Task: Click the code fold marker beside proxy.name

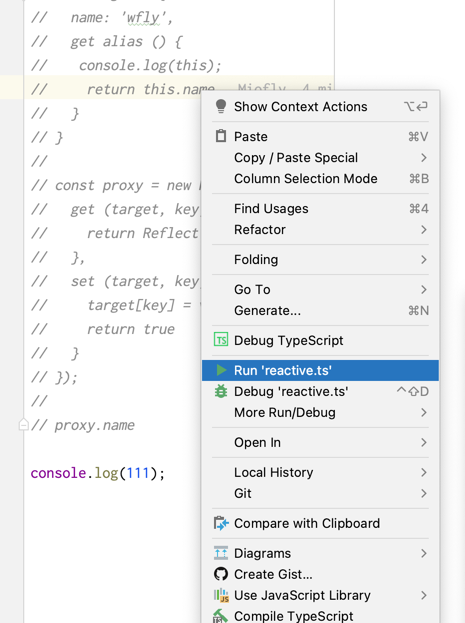Action: (x=23, y=425)
